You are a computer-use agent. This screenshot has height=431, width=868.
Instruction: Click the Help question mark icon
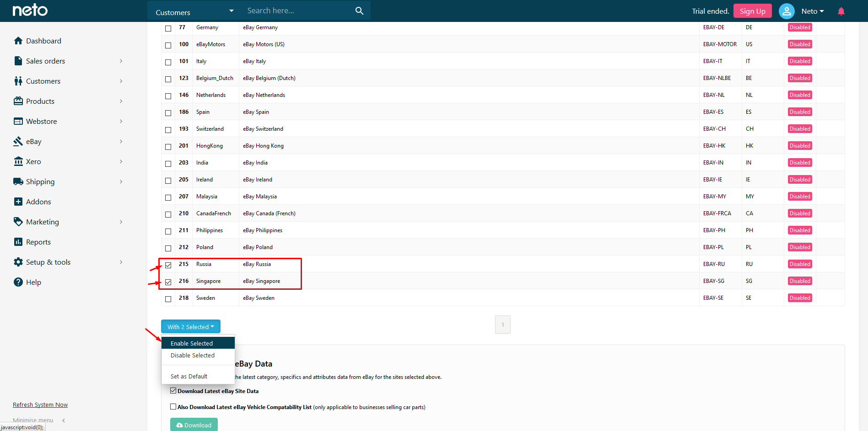[18, 282]
